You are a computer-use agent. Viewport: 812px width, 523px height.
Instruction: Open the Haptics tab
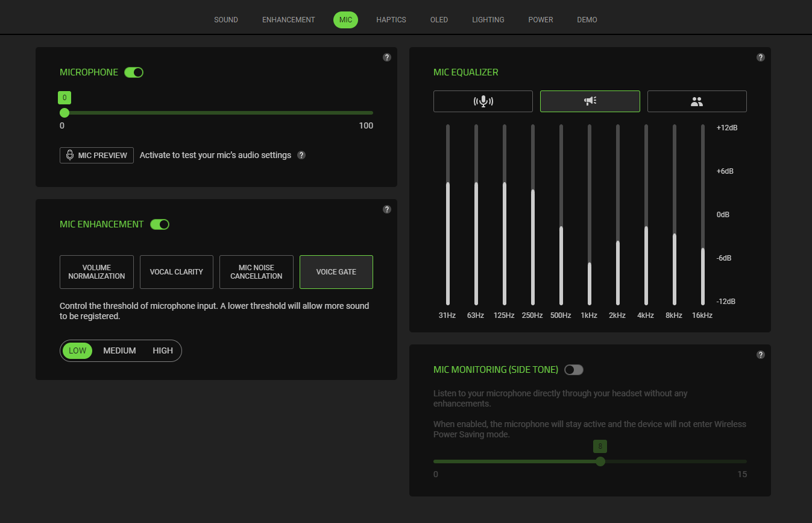click(391, 20)
